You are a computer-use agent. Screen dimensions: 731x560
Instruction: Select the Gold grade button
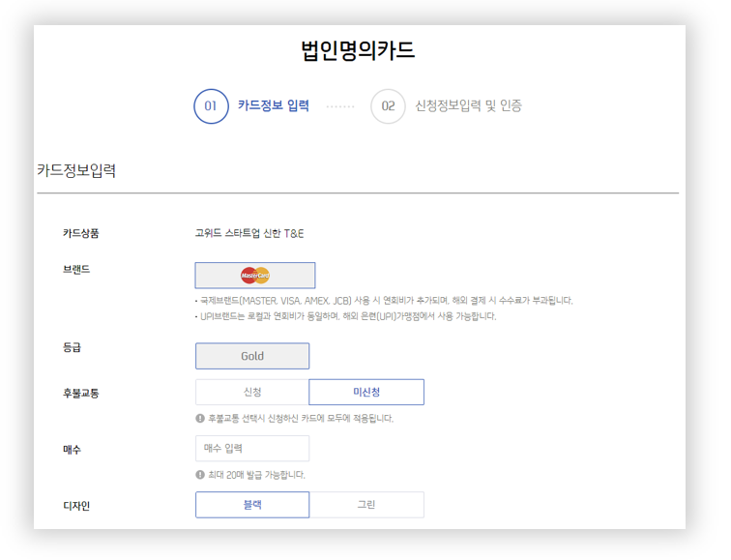(x=252, y=356)
